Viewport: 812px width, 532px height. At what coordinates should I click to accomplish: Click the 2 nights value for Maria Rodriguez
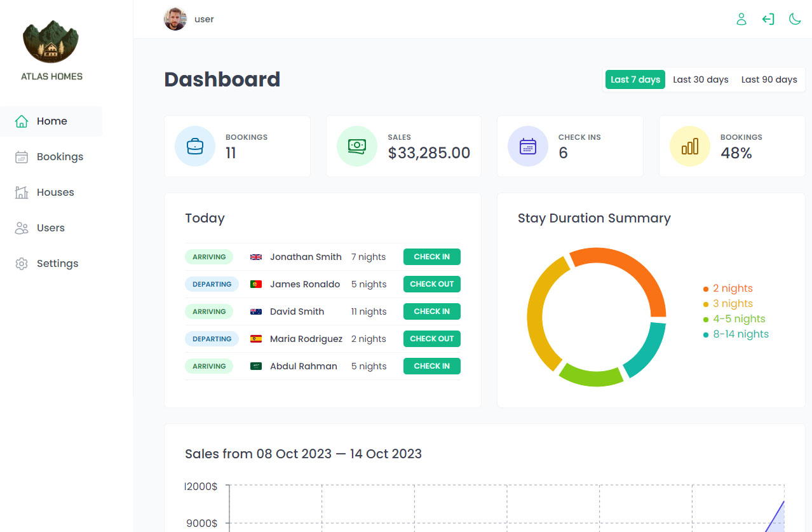coord(369,339)
